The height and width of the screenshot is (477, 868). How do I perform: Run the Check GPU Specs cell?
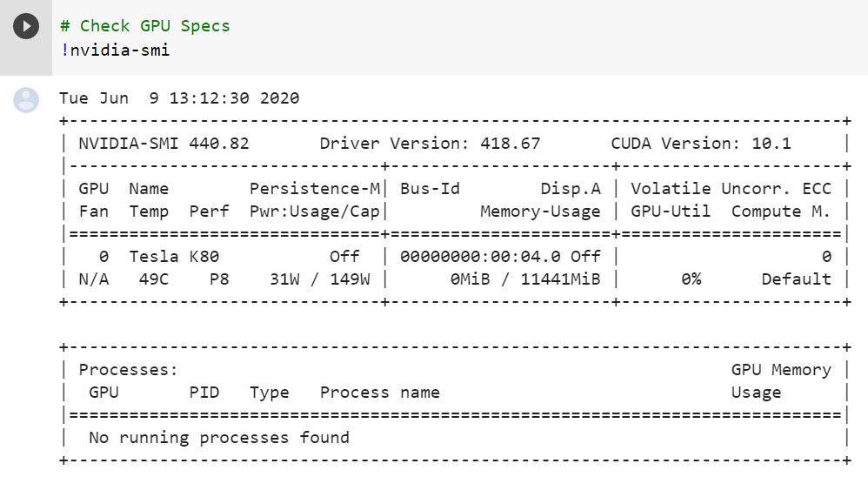click(26, 26)
